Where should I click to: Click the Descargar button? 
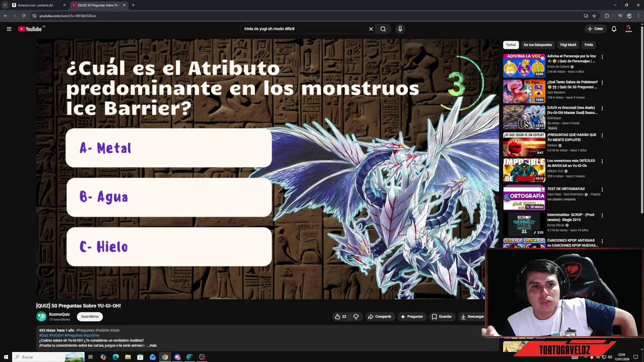tap(472, 317)
